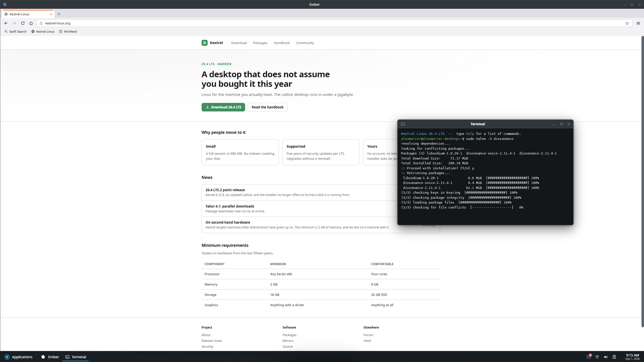644x362 pixels.
Task: Open the browser home page icon
Action: click(31, 23)
